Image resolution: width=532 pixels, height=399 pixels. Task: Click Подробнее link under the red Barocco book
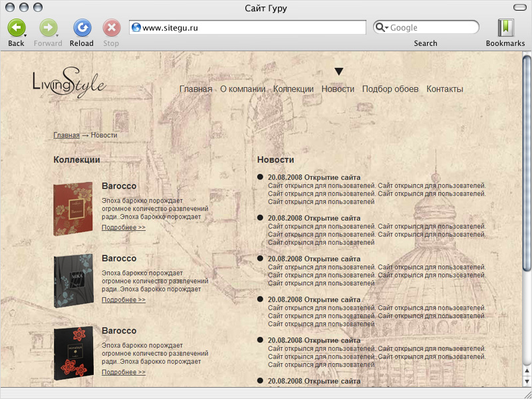(124, 227)
